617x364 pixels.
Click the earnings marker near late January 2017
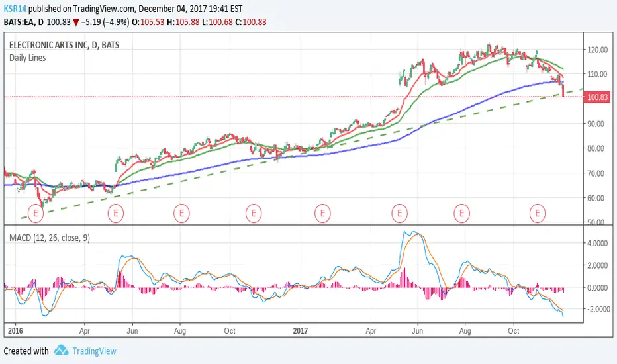[x=322, y=214]
